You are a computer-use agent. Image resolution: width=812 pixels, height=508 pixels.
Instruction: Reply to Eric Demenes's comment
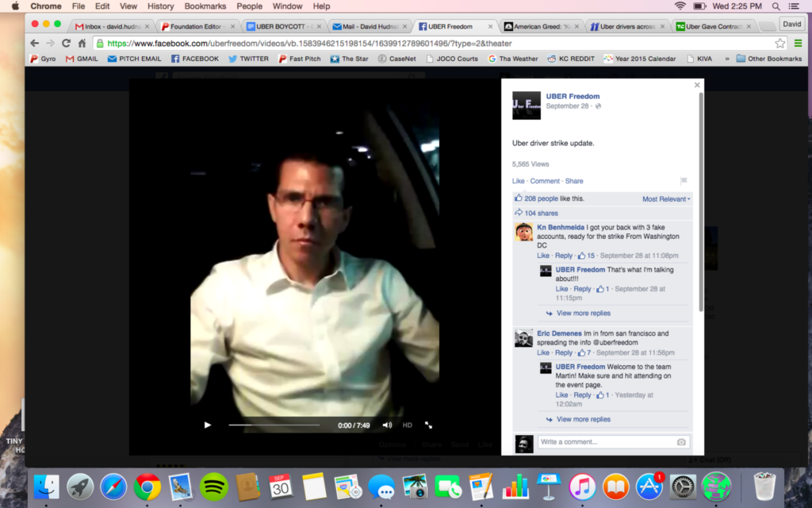[x=564, y=352]
